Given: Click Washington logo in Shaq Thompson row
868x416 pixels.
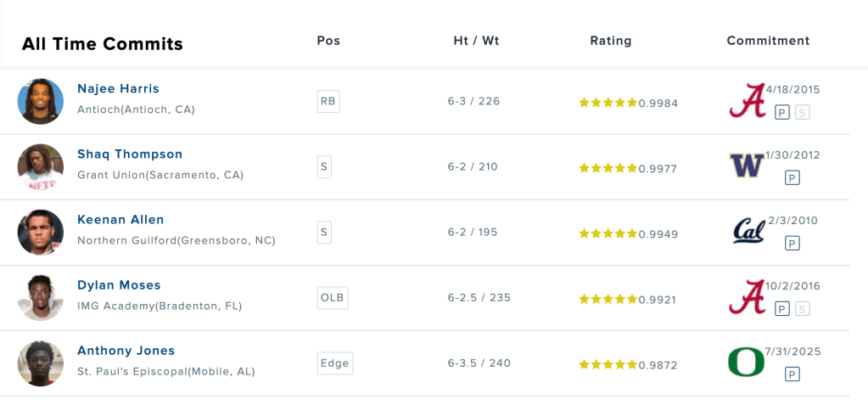Looking at the screenshot, I should click(x=747, y=166).
